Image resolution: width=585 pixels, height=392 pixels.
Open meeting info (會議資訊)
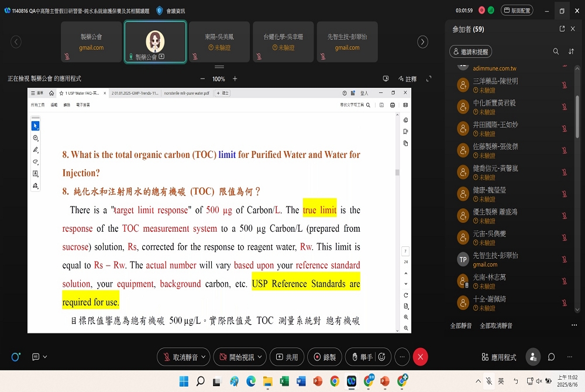tap(171, 11)
